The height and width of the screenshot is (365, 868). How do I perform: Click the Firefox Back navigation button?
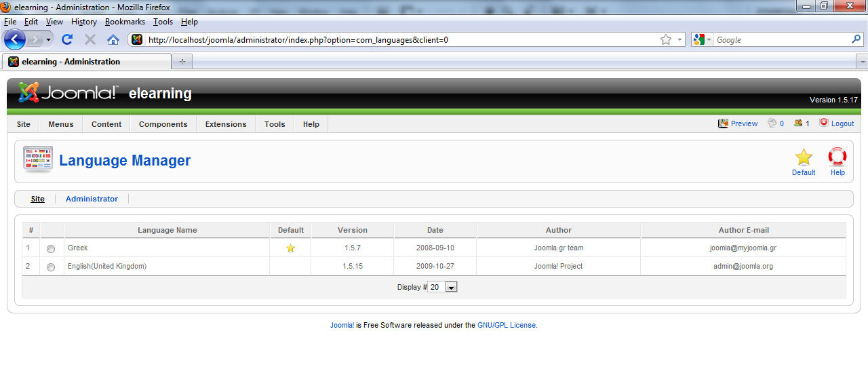(x=14, y=39)
